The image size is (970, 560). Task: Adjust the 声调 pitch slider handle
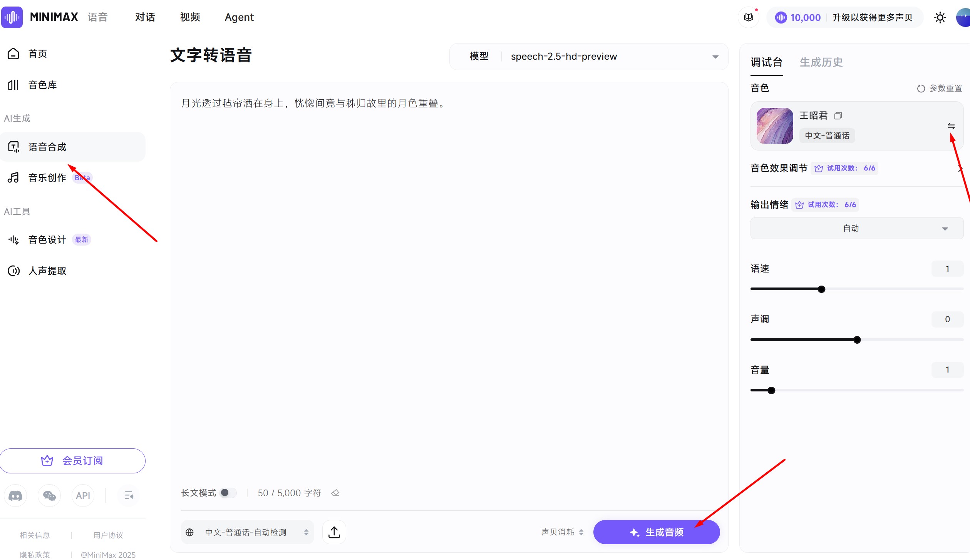857,340
